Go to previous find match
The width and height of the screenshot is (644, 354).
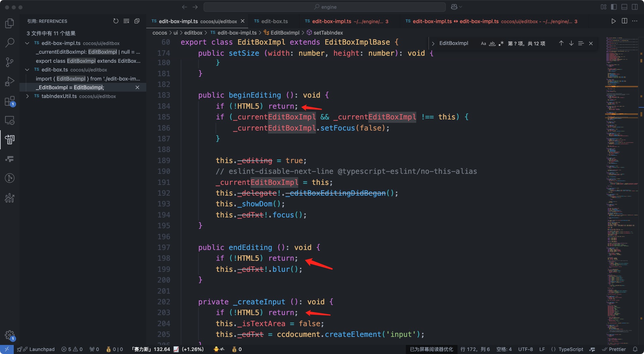click(561, 43)
